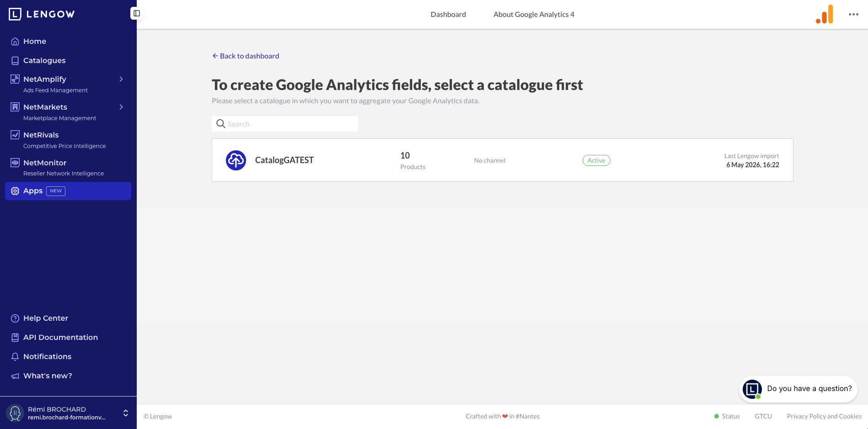The height and width of the screenshot is (429, 868).
Task: Click the remi.brochard-formationv... email text
Action: (x=67, y=418)
